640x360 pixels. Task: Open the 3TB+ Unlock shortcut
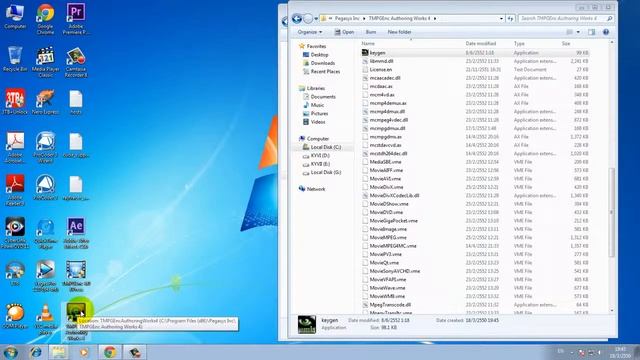pyautogui.click(x=15, y=102)
